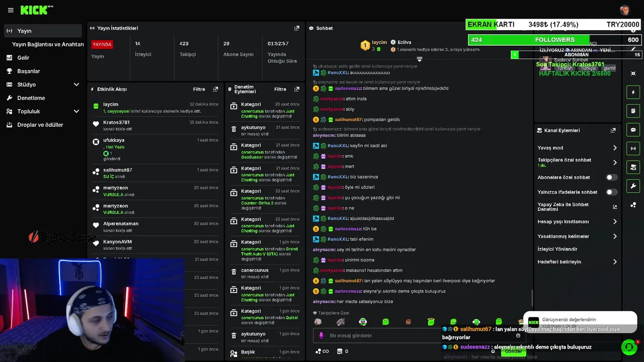Pop out the Denetim Eylemleri panel
The image size is (644, 362).
pos(297,89)
